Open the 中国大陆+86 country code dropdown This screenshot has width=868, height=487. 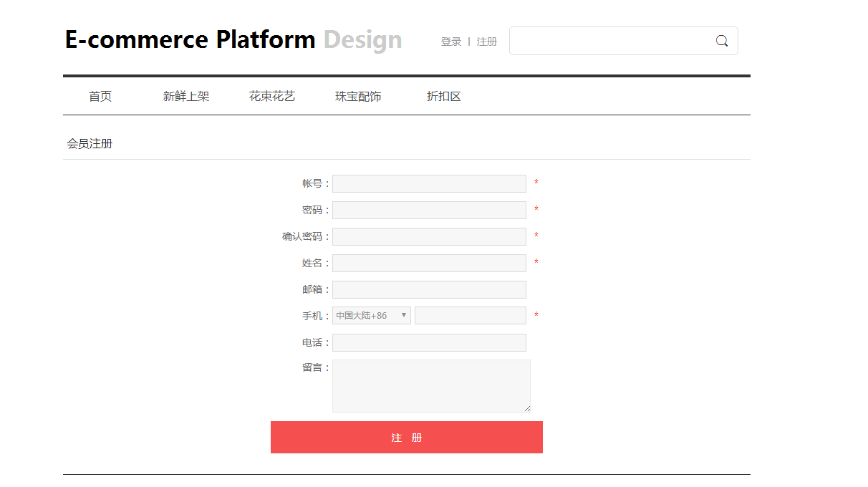(371, 316)
